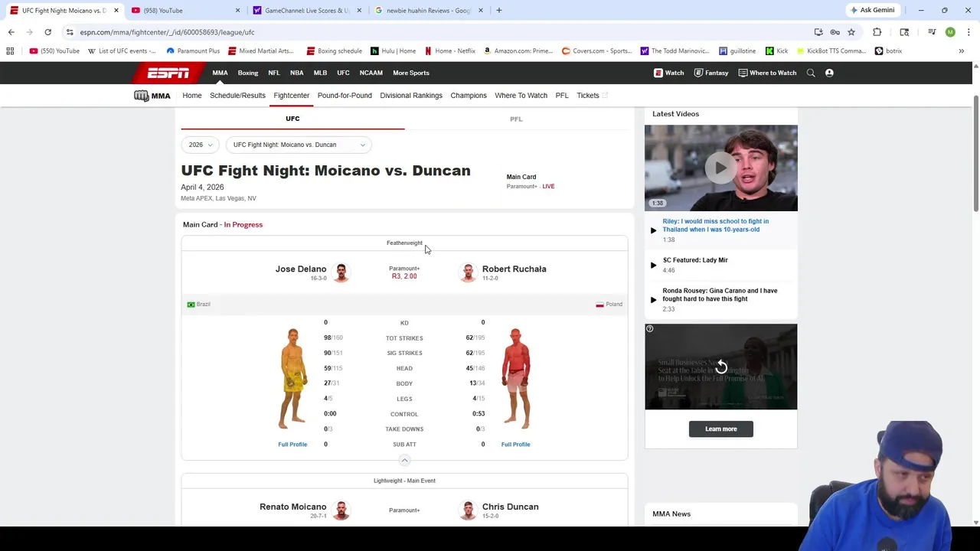Replay the advertisement video
980x551 pixels.
[x=720, y=367]
